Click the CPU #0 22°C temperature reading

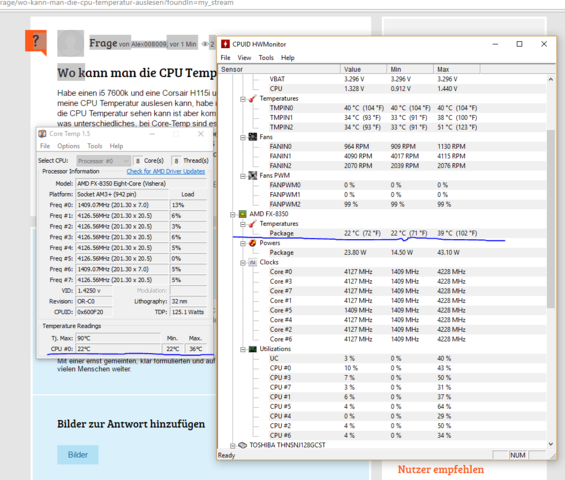click(x=118, y=349)
